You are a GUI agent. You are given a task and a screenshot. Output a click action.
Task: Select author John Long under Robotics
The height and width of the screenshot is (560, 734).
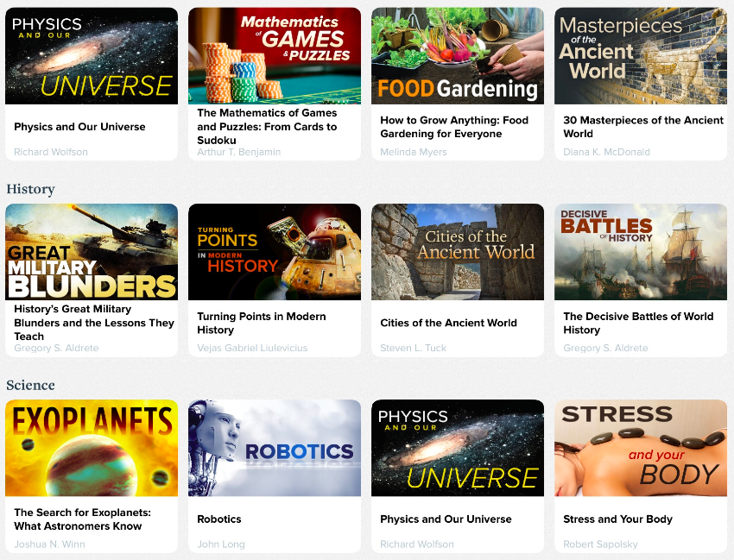pyautogui.click(x=221, y=544)
